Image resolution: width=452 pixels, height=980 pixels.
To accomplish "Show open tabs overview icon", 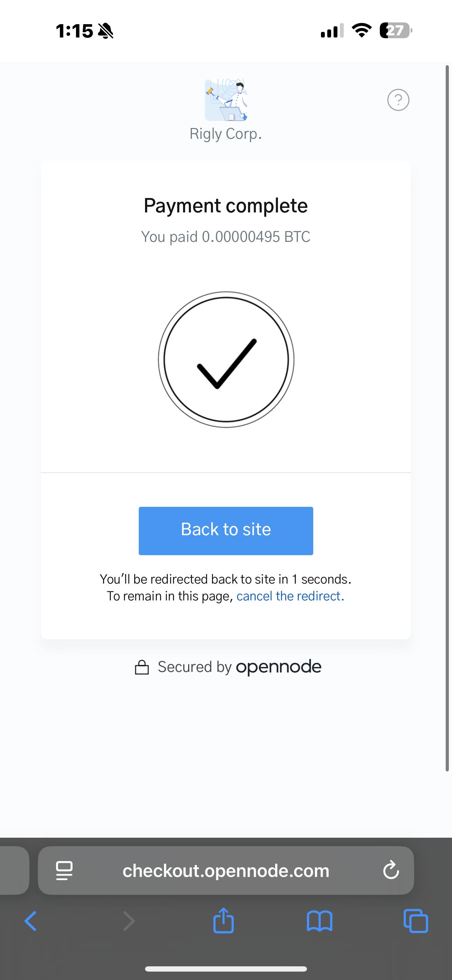I will click(x=416, y=921).
